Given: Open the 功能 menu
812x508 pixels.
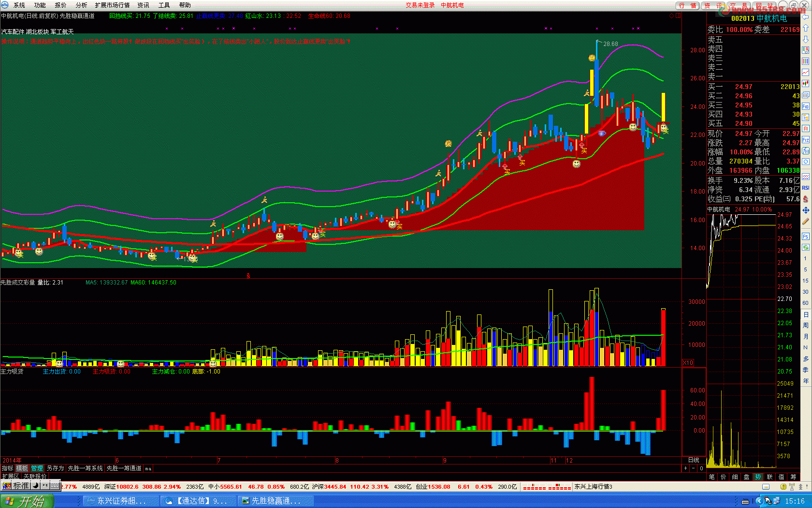Looking at the screenshot, I should pyautogui.click(x=40, y=5).
